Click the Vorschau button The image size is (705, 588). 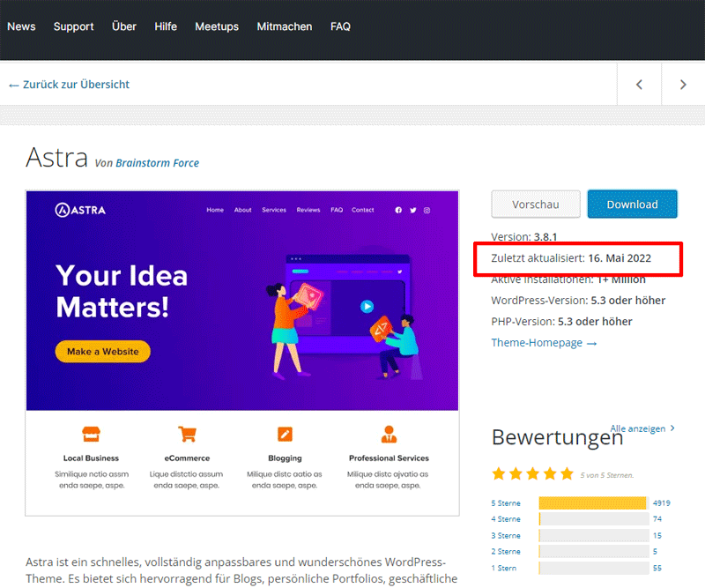pyautogui.click(x=536, y=205)
